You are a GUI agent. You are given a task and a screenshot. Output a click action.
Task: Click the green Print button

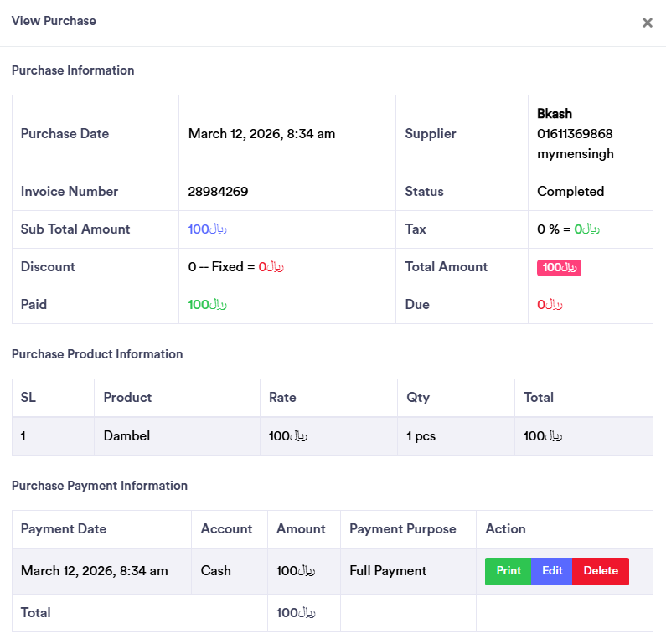click(509, 571)
